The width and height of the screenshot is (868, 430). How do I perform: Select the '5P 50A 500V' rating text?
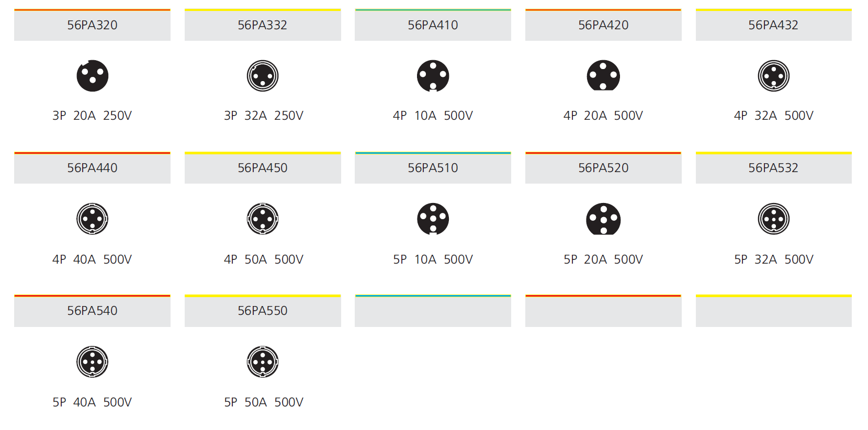tap(264, 402)
